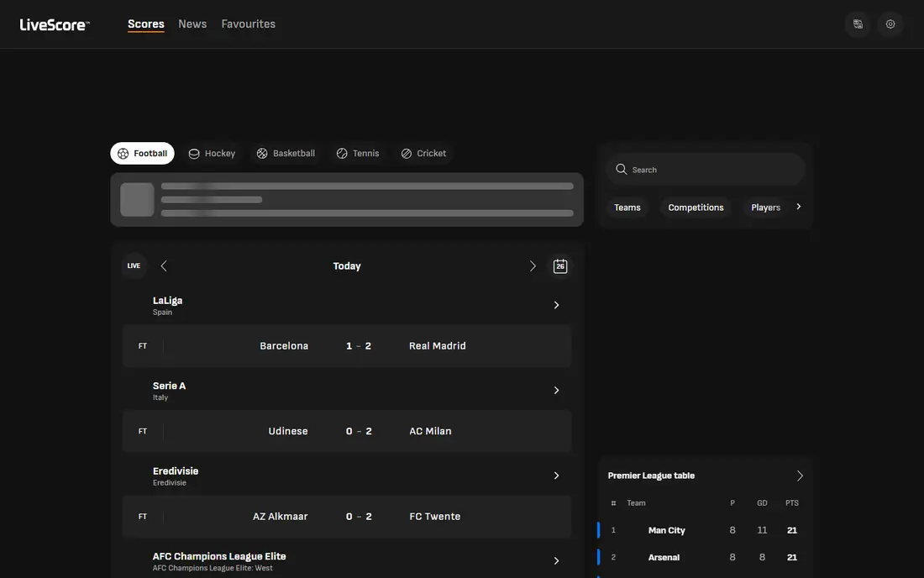Switch to the News tab
The width and height of the screenshot is (924, 578).
[x=192, y=24]
